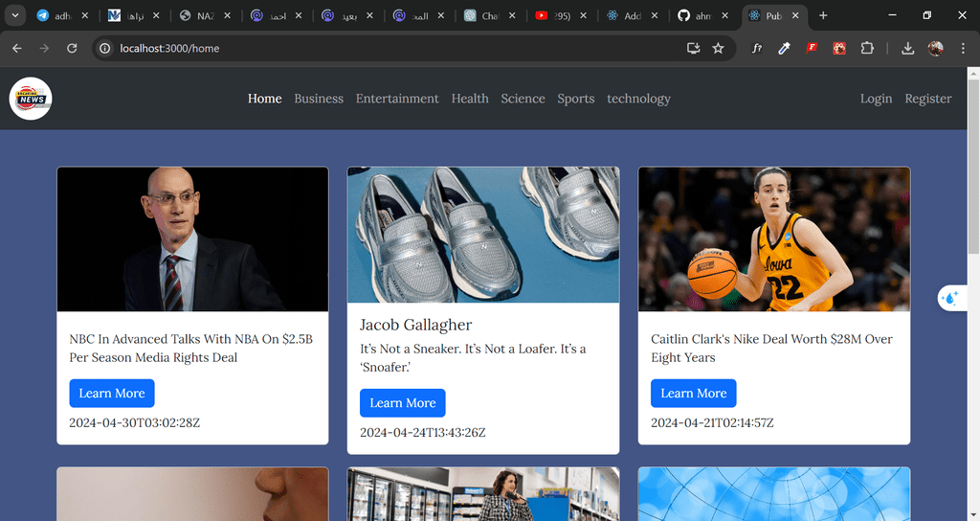Open a new tab with the plus button
The width and height of the screenshot is (980, 521).
[823, 15]
